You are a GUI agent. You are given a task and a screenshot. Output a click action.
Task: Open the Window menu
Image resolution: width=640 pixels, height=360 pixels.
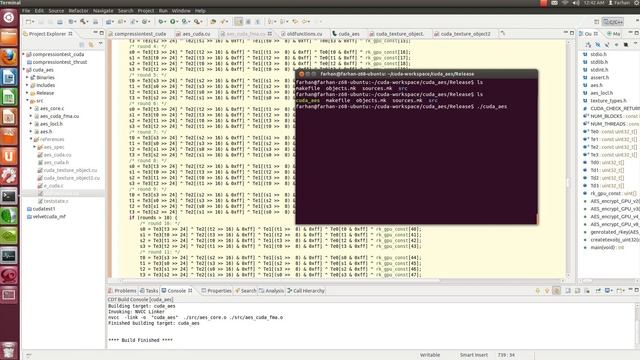click(181, 11)
